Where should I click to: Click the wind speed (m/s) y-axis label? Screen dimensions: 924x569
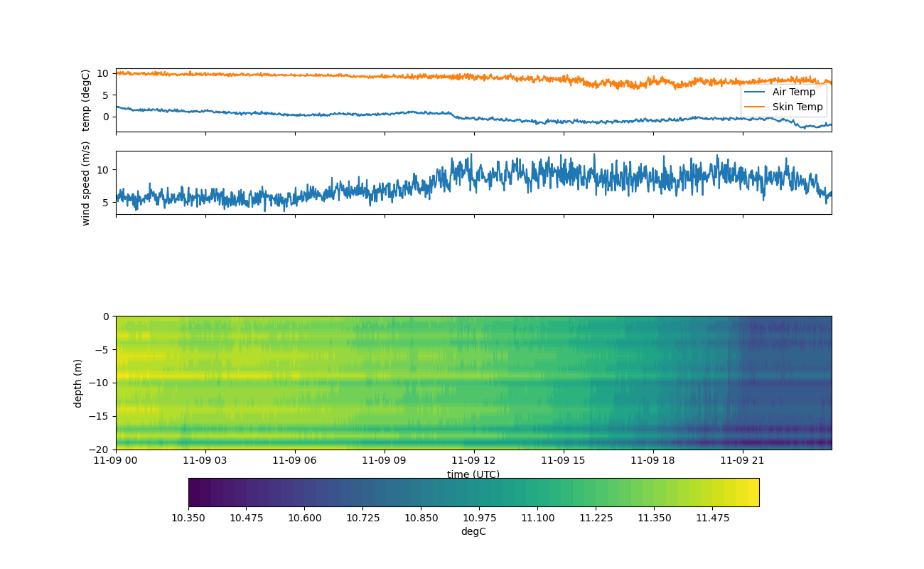point(86,183)
